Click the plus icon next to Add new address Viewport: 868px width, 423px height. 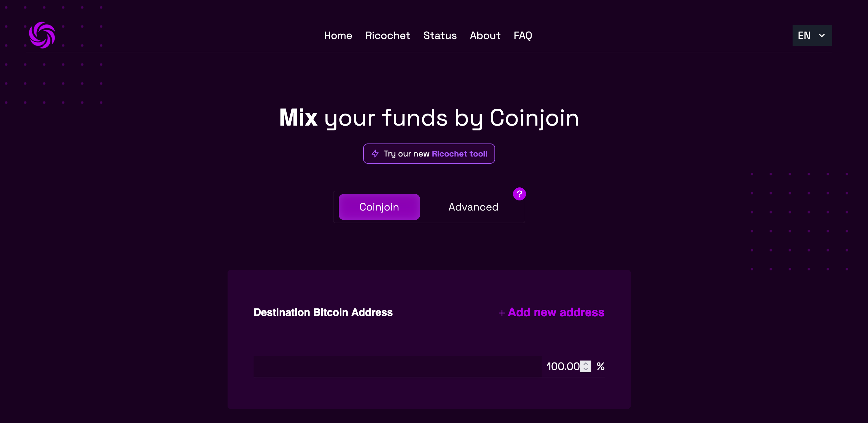[501, 313]
